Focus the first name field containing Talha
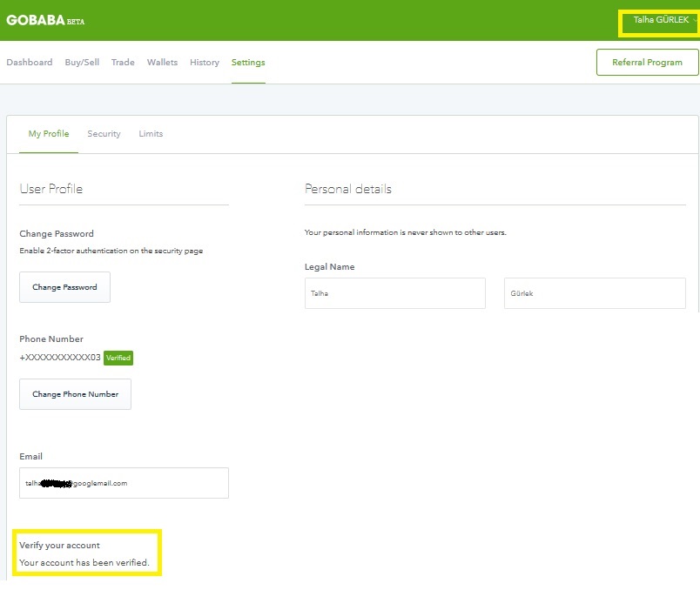Viewport: 700px width, 590px height. [394, 293]
